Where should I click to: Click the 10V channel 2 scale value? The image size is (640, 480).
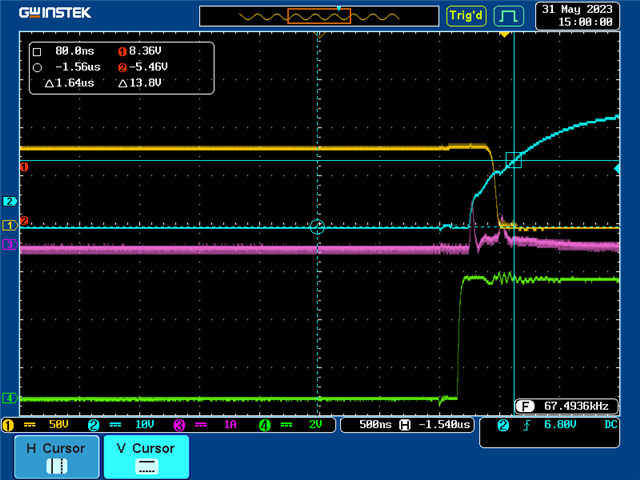pos(144,425)
